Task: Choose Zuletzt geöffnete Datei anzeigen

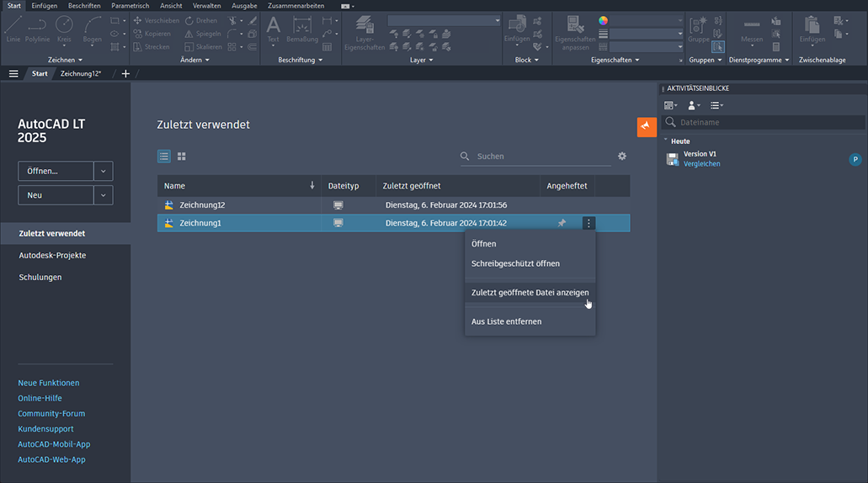Action: pos(530,293)
